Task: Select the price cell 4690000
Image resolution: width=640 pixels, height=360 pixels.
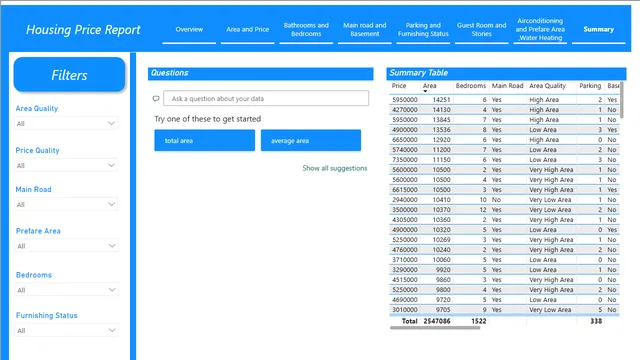Action: pyautogui.click(x=404, y=300)
